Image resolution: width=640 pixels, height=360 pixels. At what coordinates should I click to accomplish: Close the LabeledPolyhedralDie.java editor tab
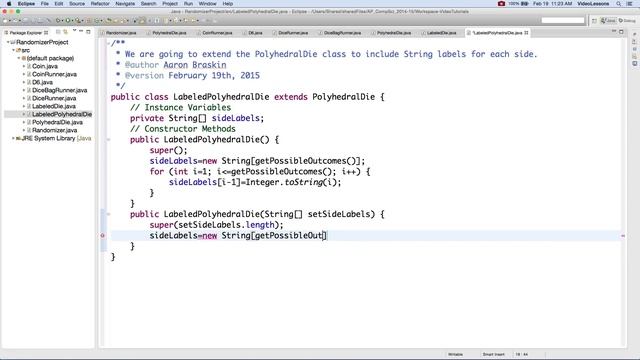(x=526, y=33)
